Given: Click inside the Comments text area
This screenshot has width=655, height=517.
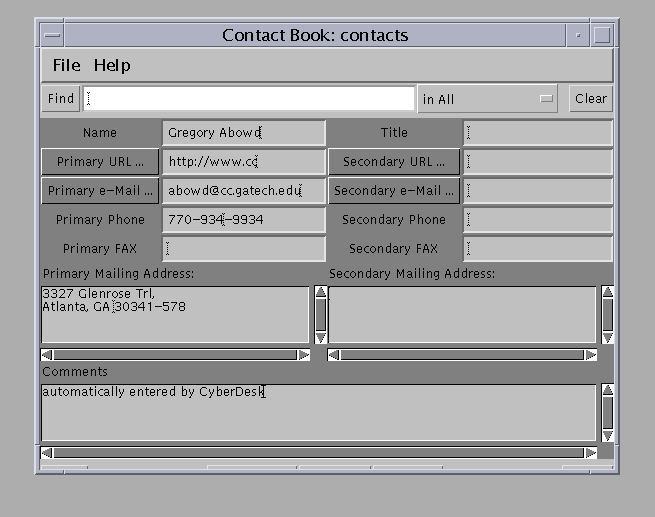Looking at the screenshot, I should (318, 413).
